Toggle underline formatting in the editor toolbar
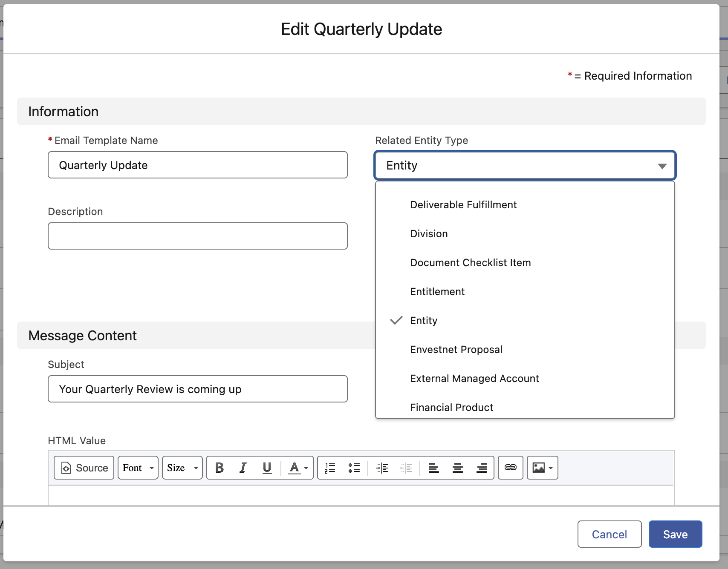 [267, 468]
